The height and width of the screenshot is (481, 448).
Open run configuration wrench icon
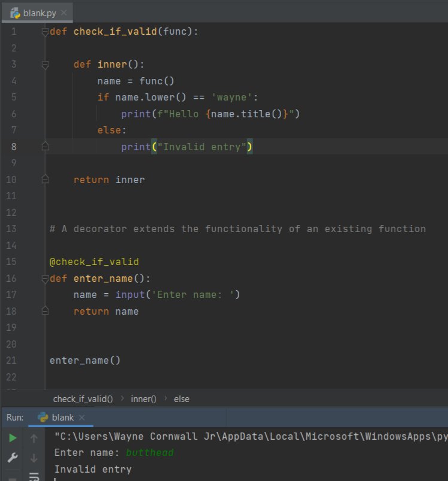pos(13,458)
